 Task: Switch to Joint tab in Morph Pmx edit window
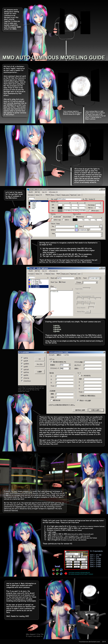point(79,274)
